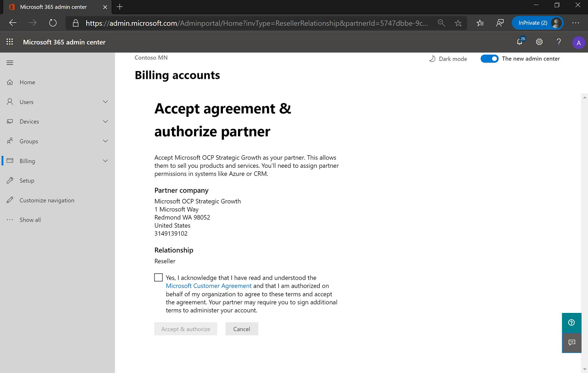This screenshot has width=588, height=373.
Task: Go to Home in the sidebar
Action: pos(28,82)
